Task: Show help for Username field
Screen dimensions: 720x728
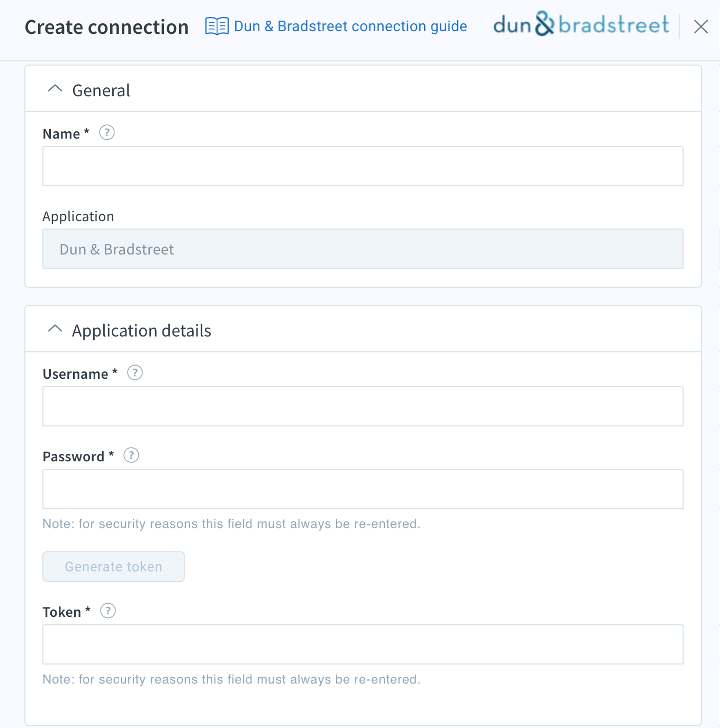Action: coord(135,372)
